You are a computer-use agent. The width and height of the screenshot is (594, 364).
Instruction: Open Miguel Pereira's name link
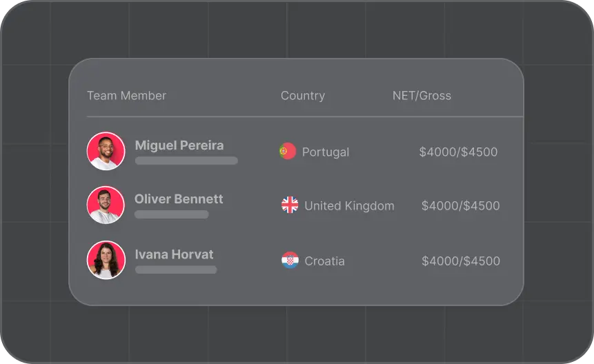click(179, 145)
